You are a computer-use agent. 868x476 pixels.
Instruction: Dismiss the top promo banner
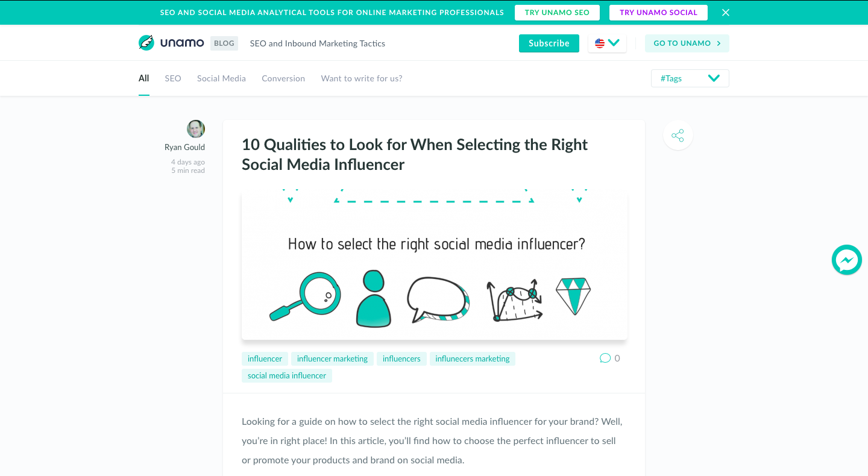(726, 12)
